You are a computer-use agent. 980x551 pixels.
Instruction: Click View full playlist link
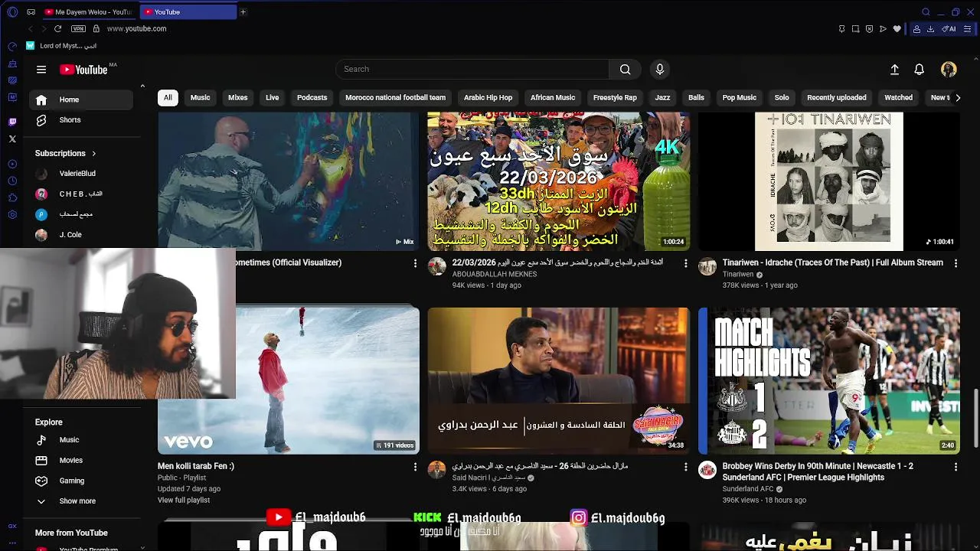coord(184,500)
